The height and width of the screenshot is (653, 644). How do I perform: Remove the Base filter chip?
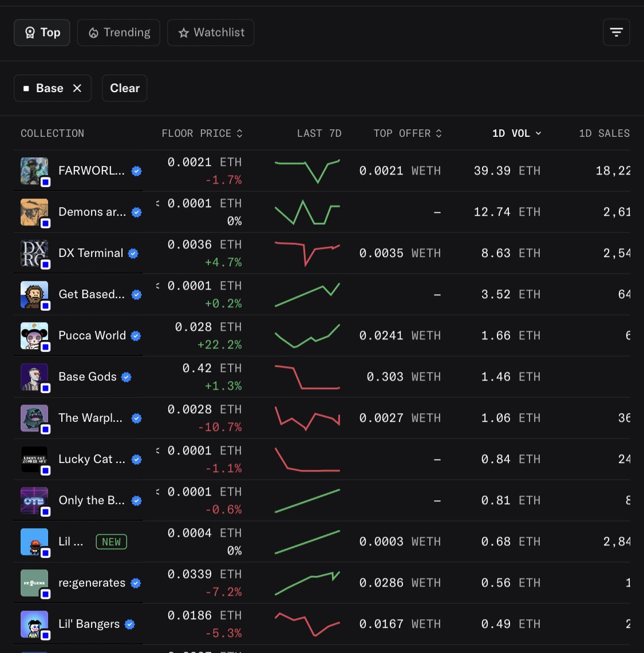[x=77, y=88]
